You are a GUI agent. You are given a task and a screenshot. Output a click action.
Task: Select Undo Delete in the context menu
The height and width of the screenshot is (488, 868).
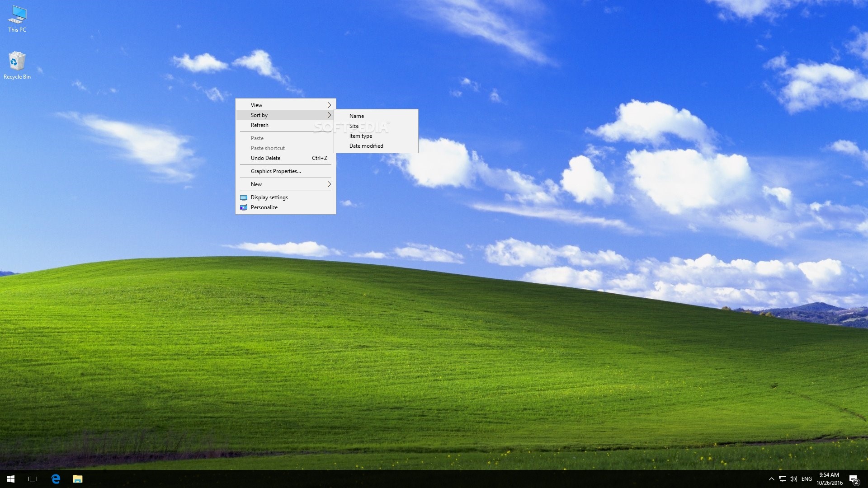click(286, 158)
